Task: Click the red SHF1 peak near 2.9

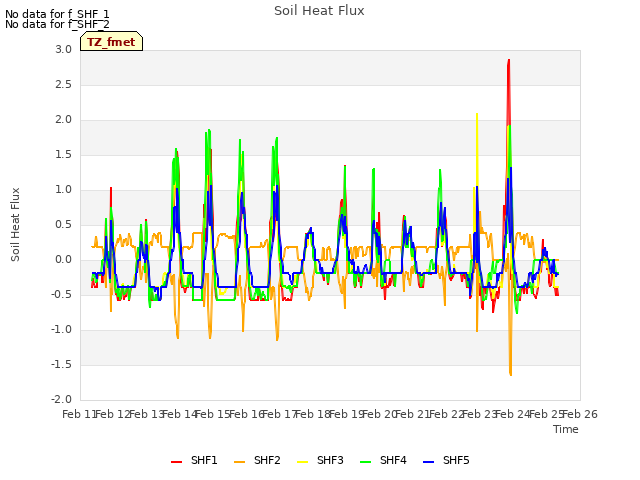Action: tap(509, 61)
